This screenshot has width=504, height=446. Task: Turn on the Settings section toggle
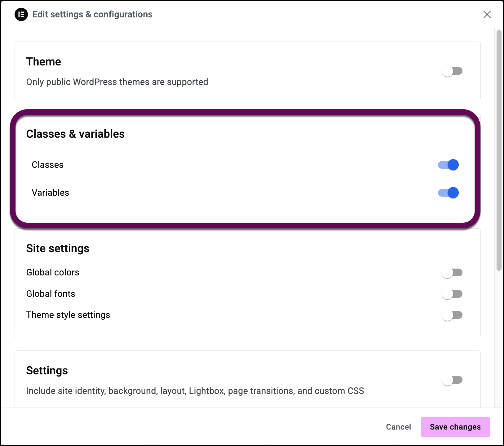click(x=453, y=380)
